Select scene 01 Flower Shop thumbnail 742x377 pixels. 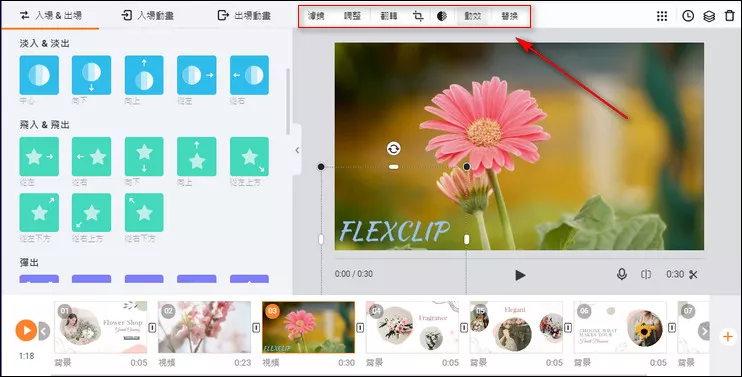coord(101,327)
